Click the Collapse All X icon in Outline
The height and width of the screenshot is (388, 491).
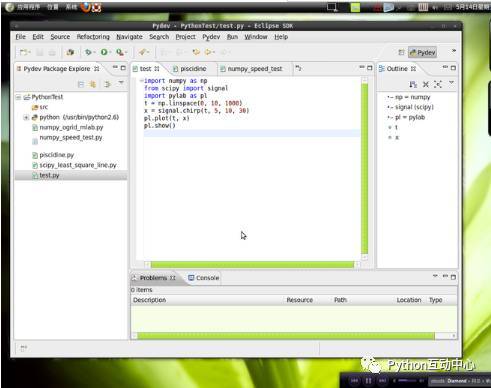pyautogui.click(x=426, y=84)
